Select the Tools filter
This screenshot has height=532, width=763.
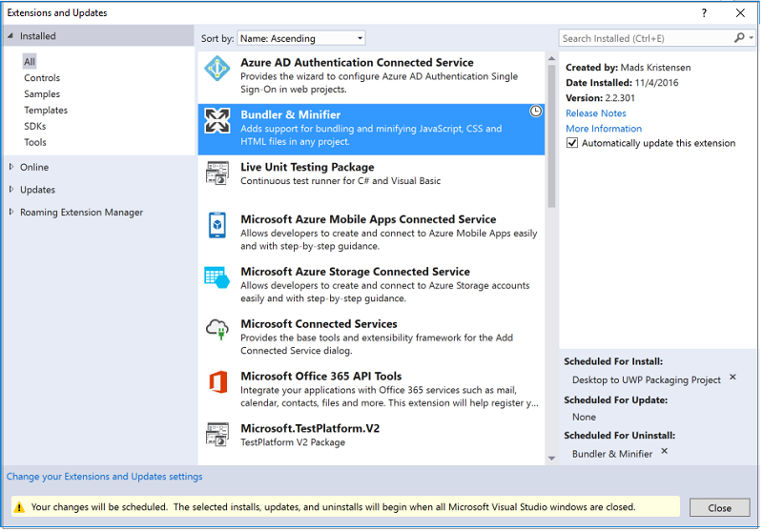35,142
